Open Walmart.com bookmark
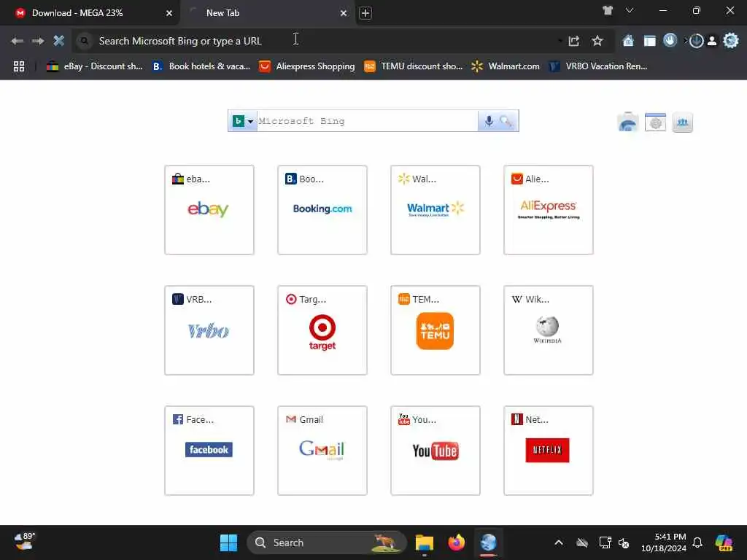The height and width of the screenshot is (560, 747). pos(506,66)
